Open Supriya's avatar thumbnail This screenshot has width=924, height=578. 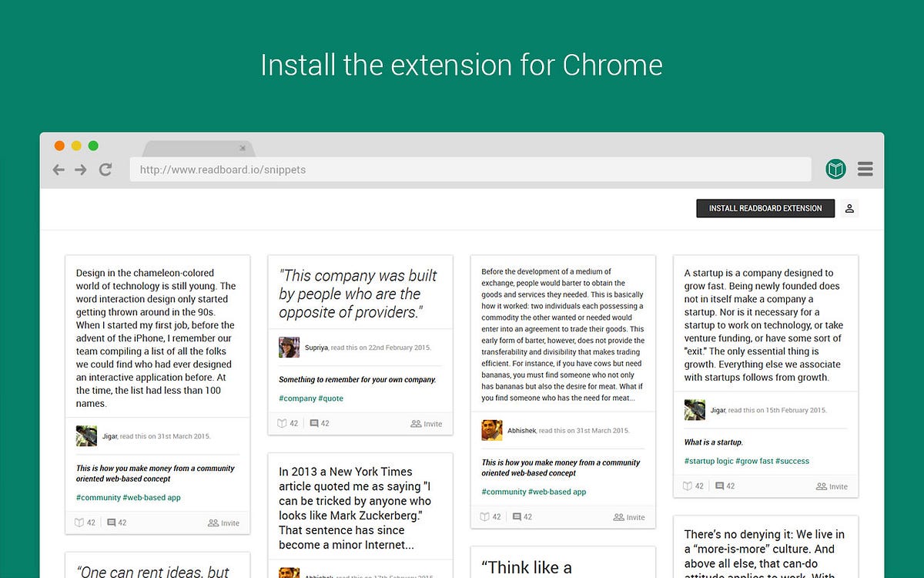click(289, 347)
